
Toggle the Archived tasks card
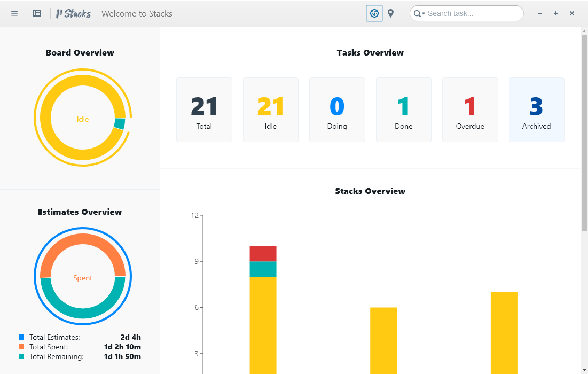click(537, 110)
